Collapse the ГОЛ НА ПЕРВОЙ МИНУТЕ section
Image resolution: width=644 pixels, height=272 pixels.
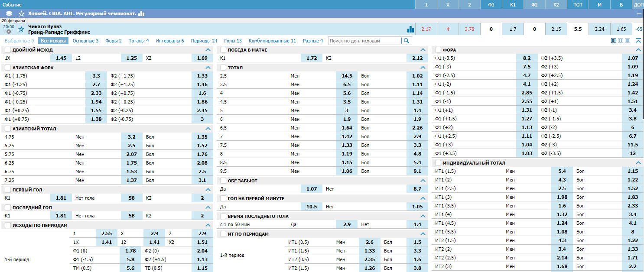coord(423,198)
